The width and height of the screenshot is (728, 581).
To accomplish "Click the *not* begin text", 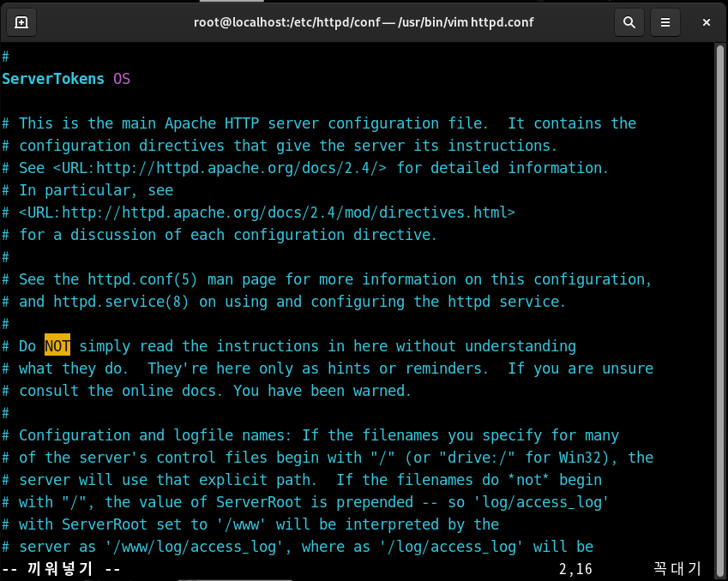I will click(x=556, y=480).
